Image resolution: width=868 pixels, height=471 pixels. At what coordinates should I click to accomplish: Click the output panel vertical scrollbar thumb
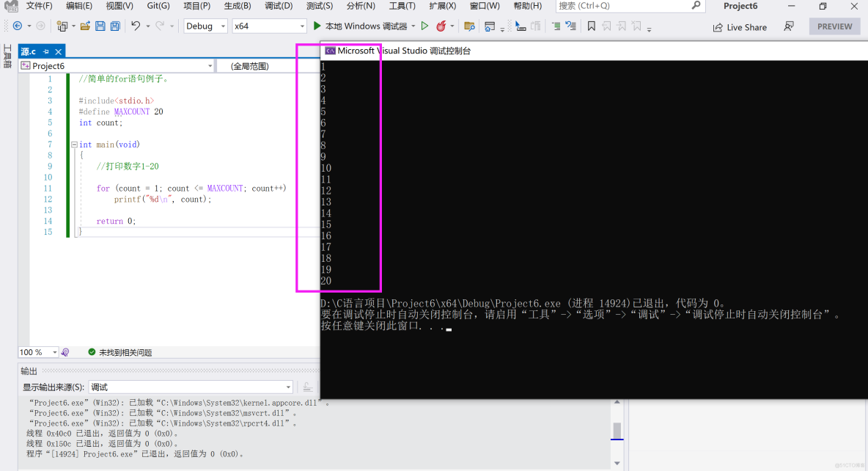click(617, 431)
